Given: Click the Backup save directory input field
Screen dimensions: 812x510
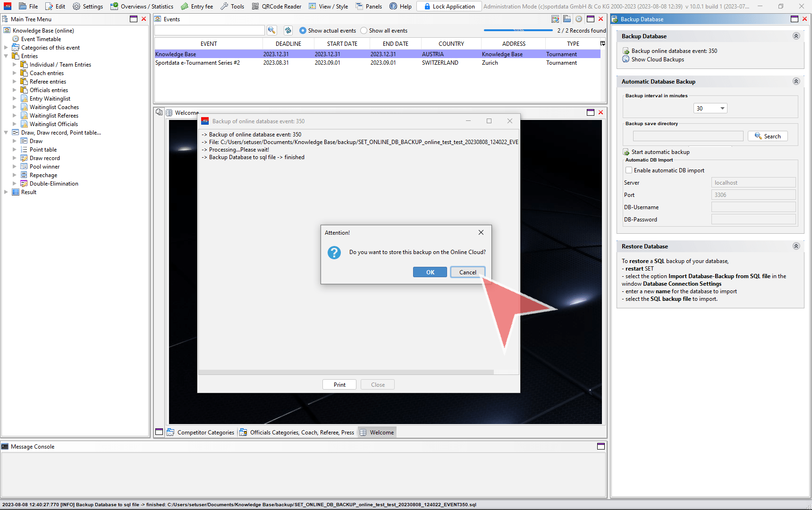Looking at the screenshot, I should pos(688,136).
